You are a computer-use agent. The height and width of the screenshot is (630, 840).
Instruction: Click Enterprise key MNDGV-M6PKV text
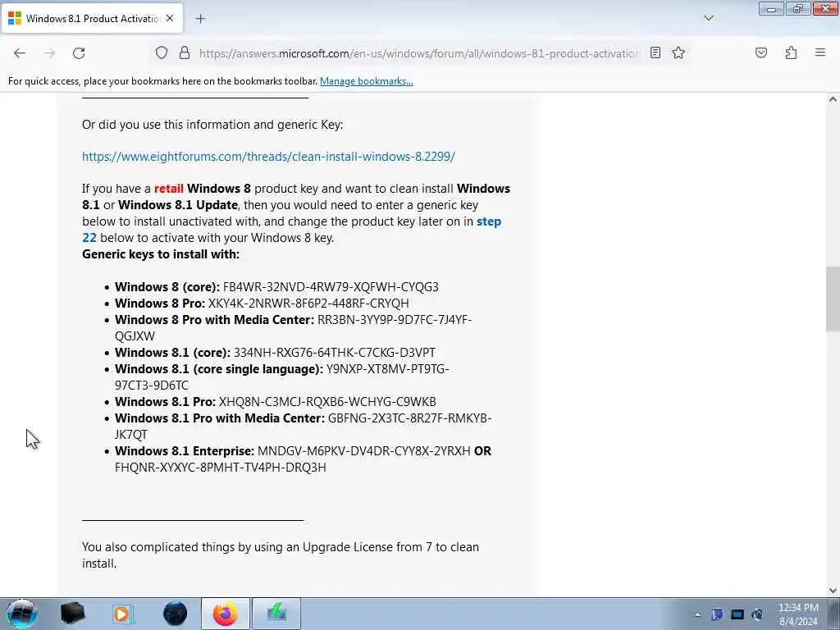click(363, 451)
